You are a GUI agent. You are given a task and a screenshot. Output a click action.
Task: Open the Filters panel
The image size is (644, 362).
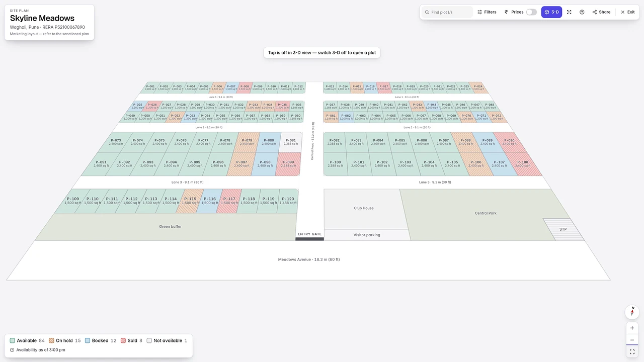(x=487, y=12)
